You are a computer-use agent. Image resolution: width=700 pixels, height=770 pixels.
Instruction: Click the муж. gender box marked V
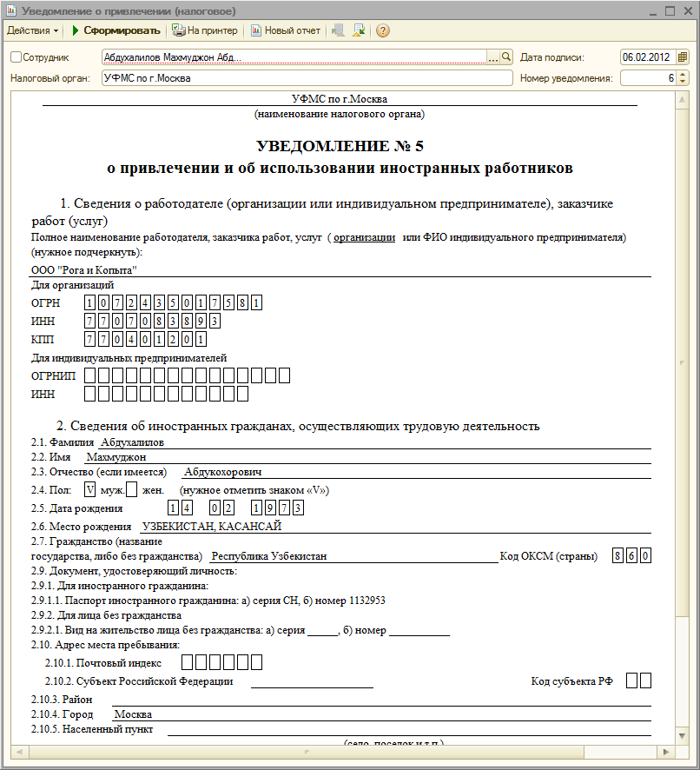(89, 489)
